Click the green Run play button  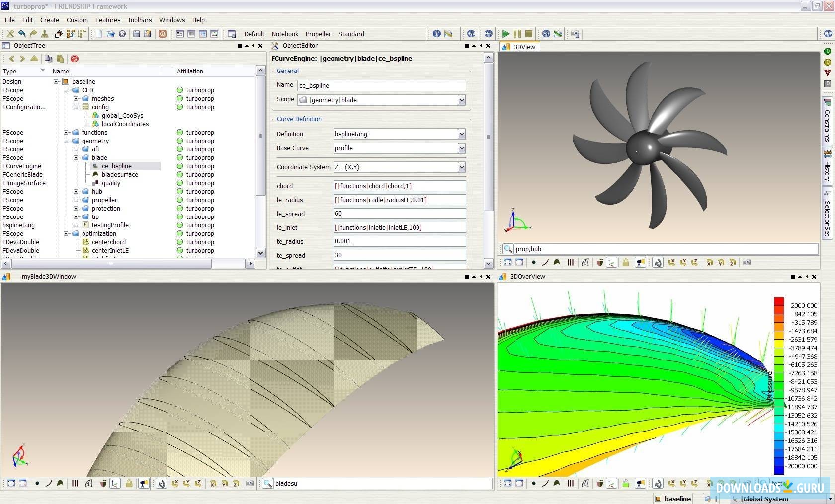pyautogui.click(x=505, y=34)
